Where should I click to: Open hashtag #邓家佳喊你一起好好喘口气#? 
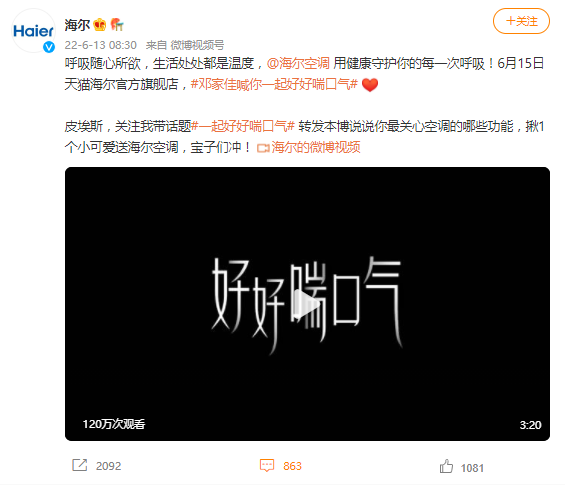click(x=274, y=85)
